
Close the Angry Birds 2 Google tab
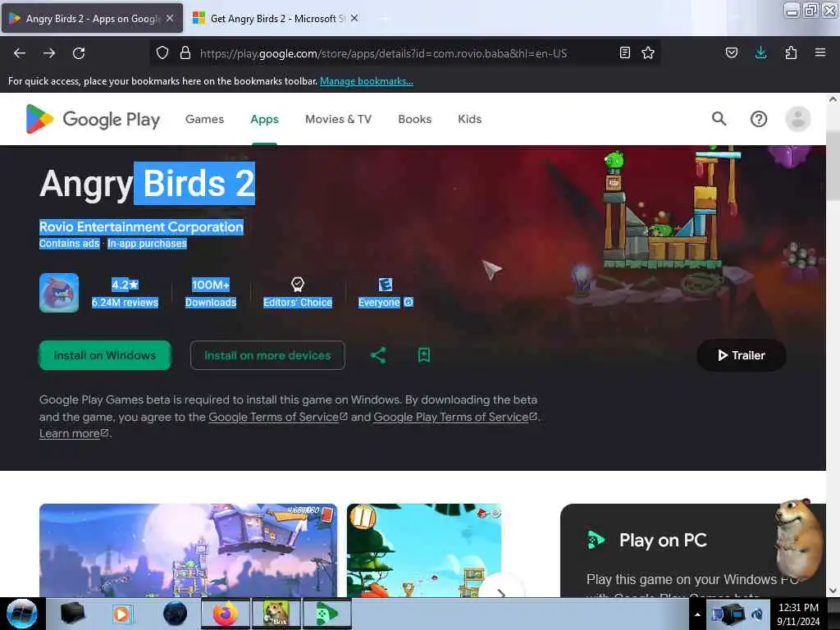tap(170, 18)
